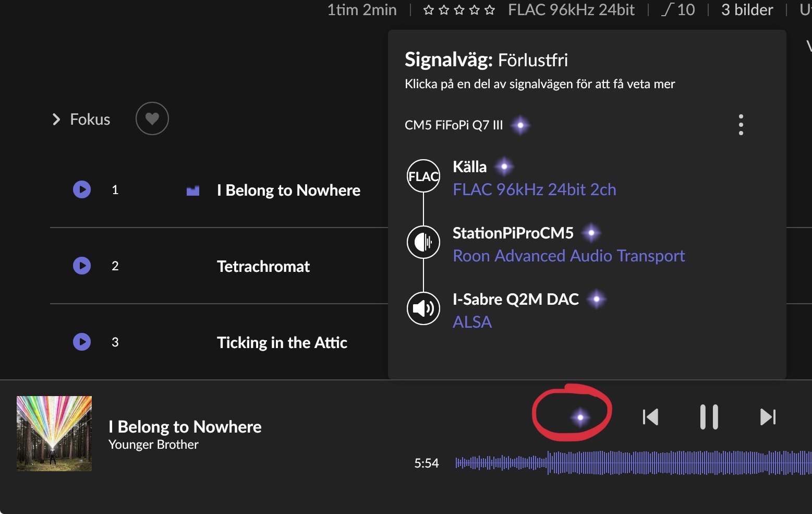Click the FLAC source icon
The height and width of the screenshot is (514, 812).
[423, 176]
